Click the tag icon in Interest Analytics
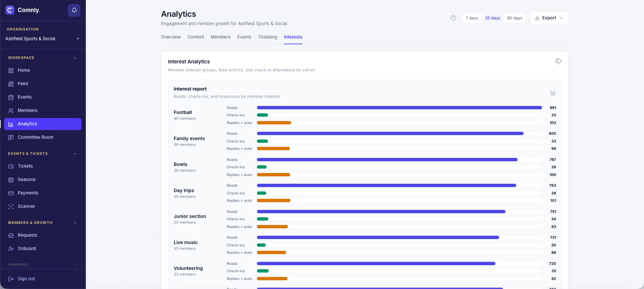Screen dimensions: 644x289 pos(558,61)
